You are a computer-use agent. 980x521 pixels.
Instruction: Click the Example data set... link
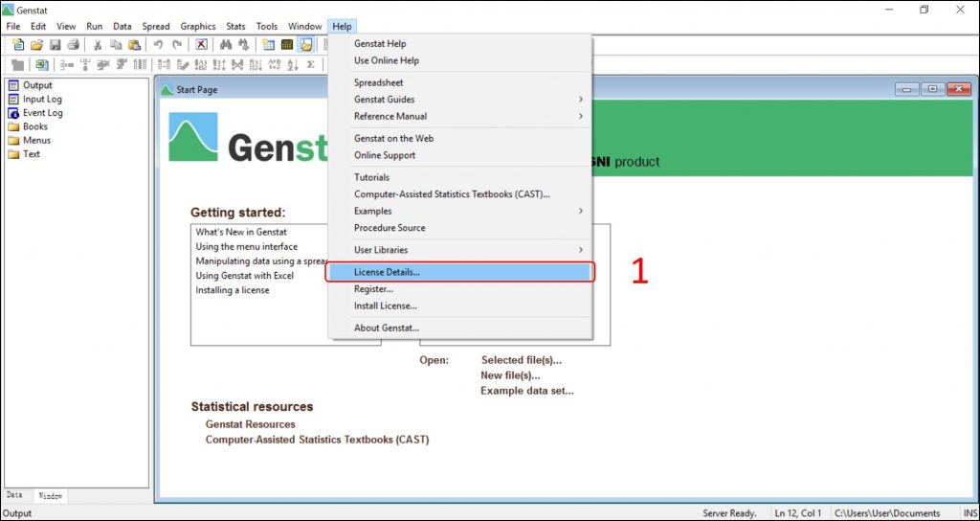click(x=527, y=391)
